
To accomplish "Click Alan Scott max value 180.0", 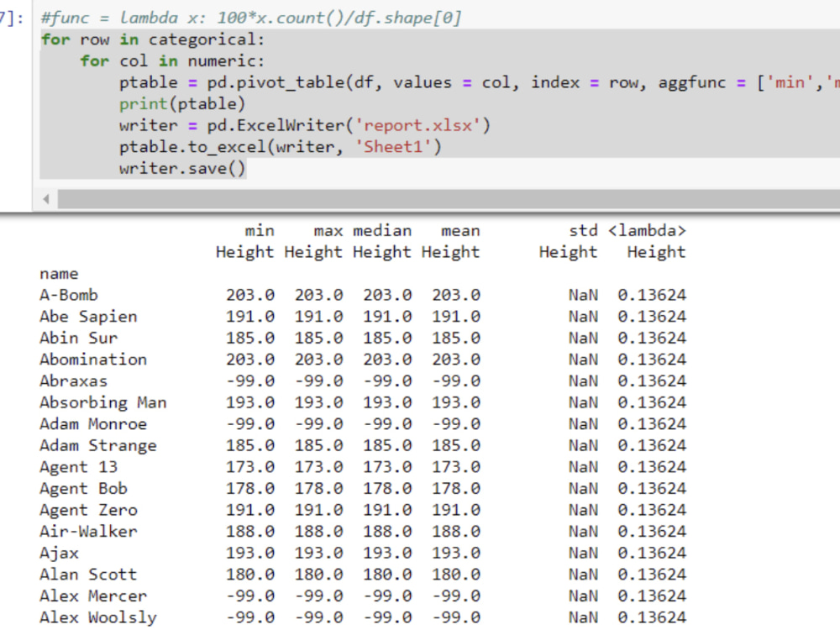I will pyautogui.click(x=318, y=575).
